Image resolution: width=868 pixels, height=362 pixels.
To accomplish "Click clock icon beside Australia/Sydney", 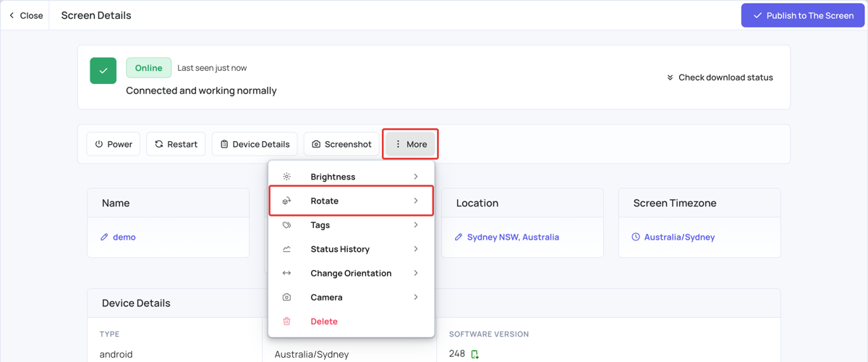I will click(x=636, y=237).
